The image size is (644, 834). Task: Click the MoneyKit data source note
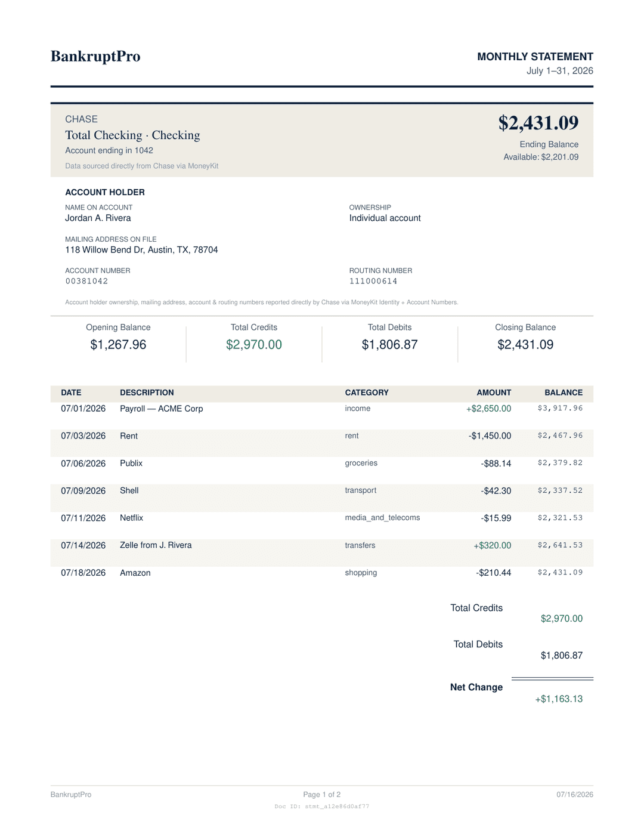coord(142,166)
